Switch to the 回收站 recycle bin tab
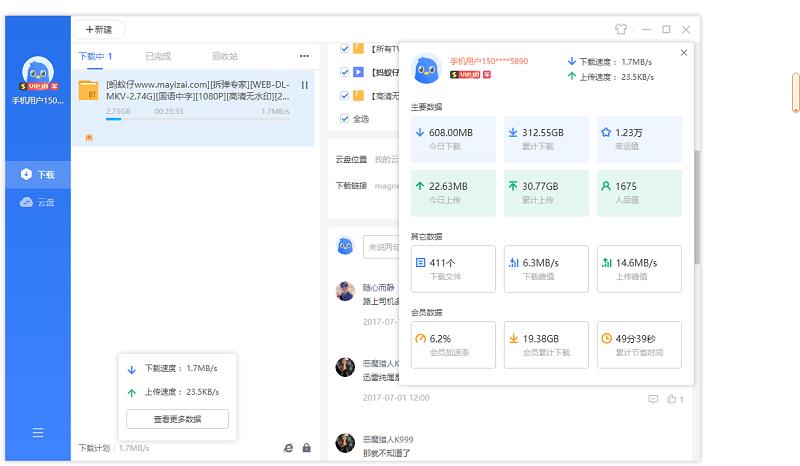The width and height of the screenshot is (800, 466). tap(225, 56)
